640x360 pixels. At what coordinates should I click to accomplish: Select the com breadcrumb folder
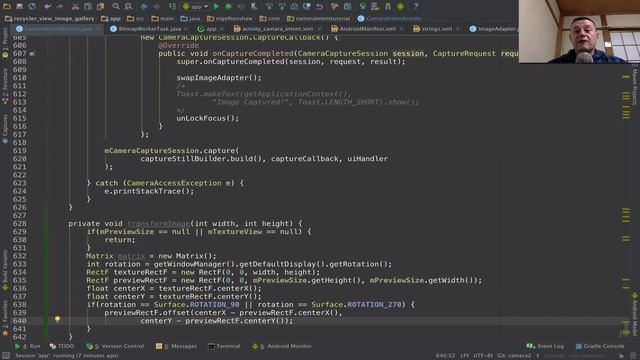pyautogui.click(x=270, y=18)
